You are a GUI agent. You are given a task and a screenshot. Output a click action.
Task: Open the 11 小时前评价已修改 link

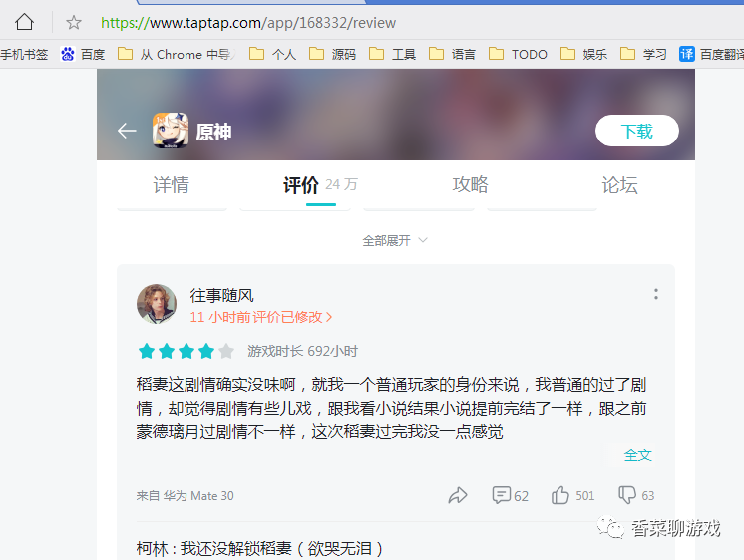tap(261, 317)
